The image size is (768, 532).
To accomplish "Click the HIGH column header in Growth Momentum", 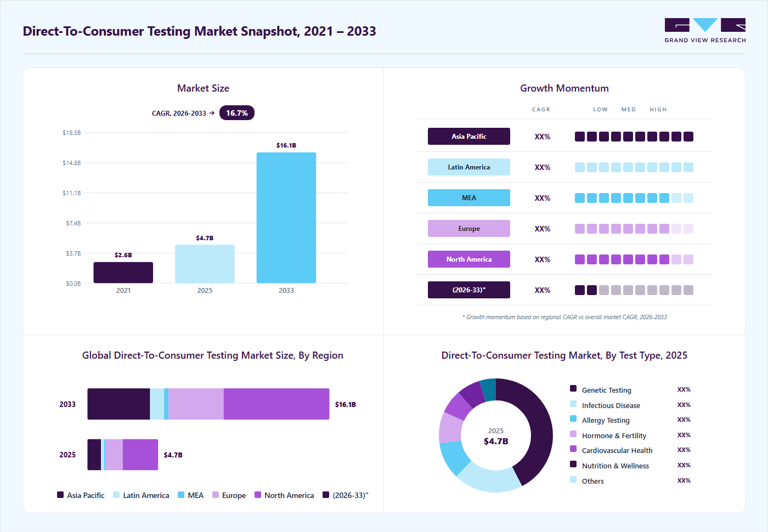I will point(658,110).
